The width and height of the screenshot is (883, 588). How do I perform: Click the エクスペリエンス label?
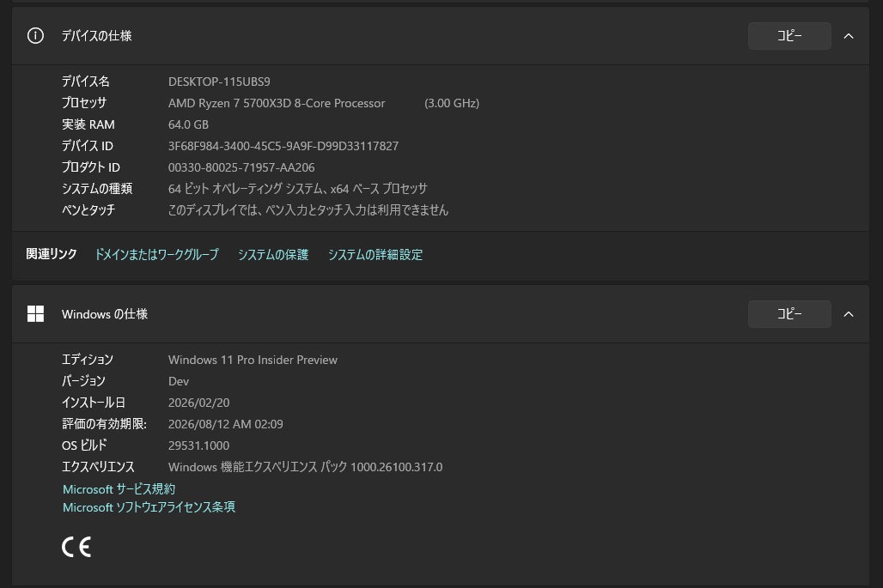click(98, 466)
